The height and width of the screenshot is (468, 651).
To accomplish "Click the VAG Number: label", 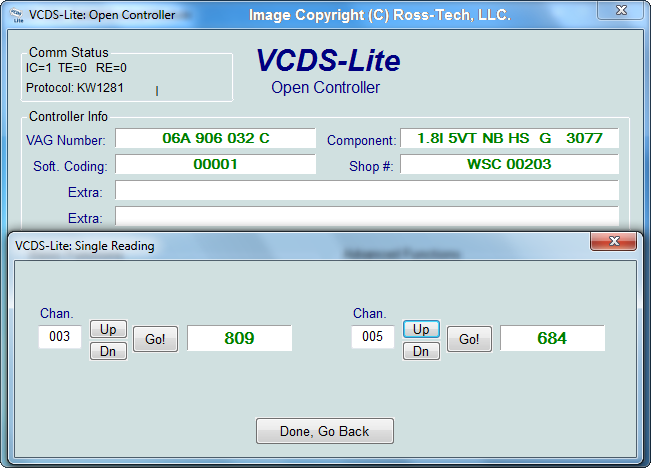I will coord(66,140).
